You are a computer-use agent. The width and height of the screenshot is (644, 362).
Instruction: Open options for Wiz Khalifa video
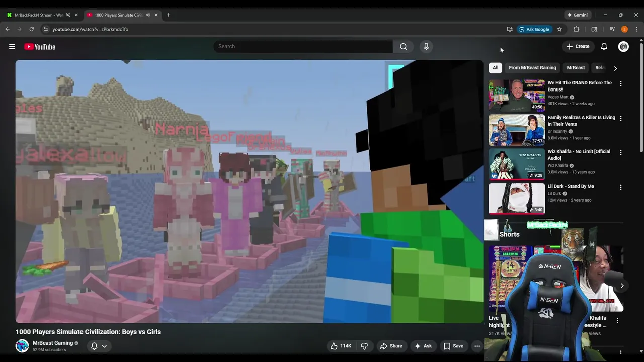point(620,152)
